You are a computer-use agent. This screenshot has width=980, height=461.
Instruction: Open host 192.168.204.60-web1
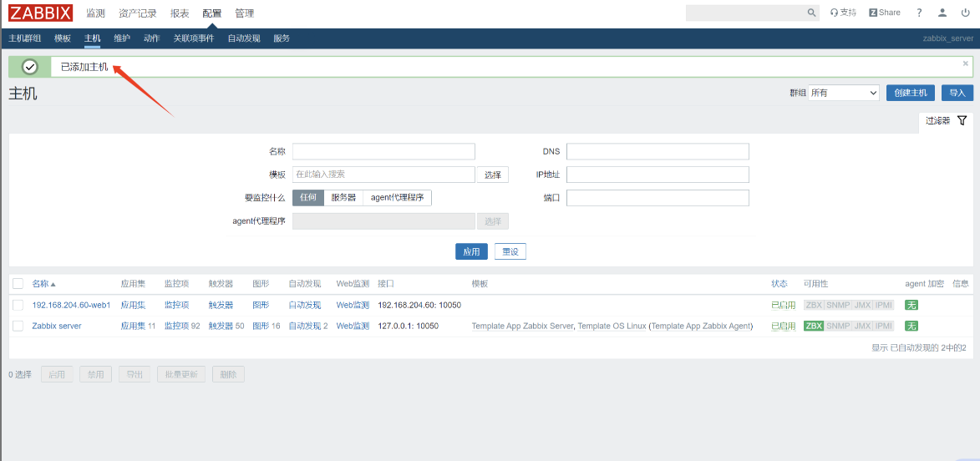(71, 306)
